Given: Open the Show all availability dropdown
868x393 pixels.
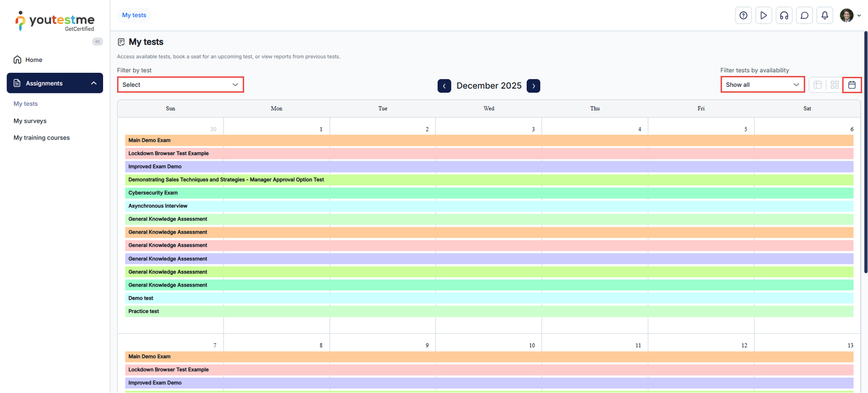Looking at the screenshot, I should point(762,85).
